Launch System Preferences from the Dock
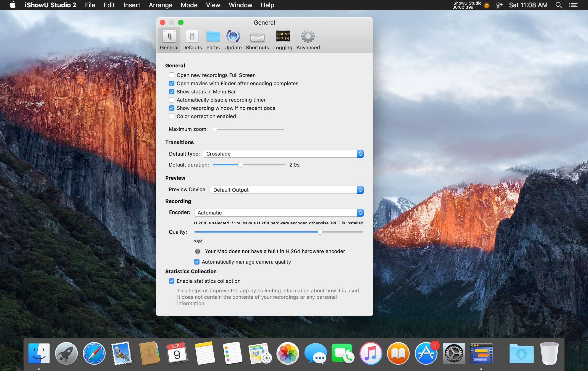The width and height of the screenshot is (588, 371). [x=454, y=353]
